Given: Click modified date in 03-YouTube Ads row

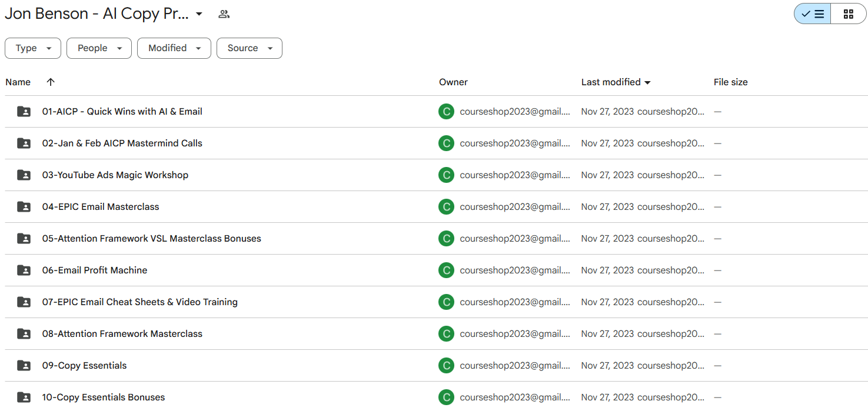Looking at the screenshot, I should (607, 175).
